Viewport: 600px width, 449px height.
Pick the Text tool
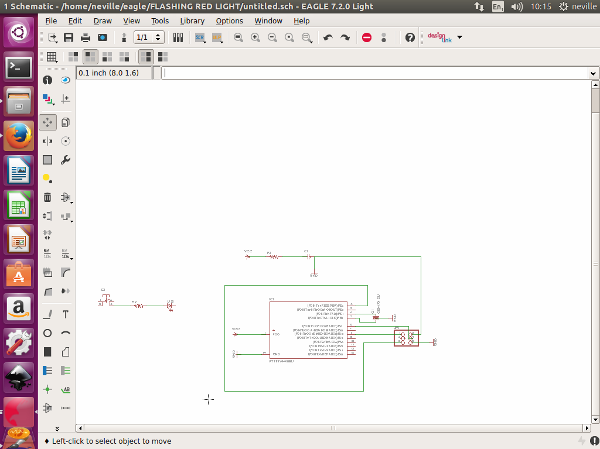pyautogui.click(x=66, y=314)
